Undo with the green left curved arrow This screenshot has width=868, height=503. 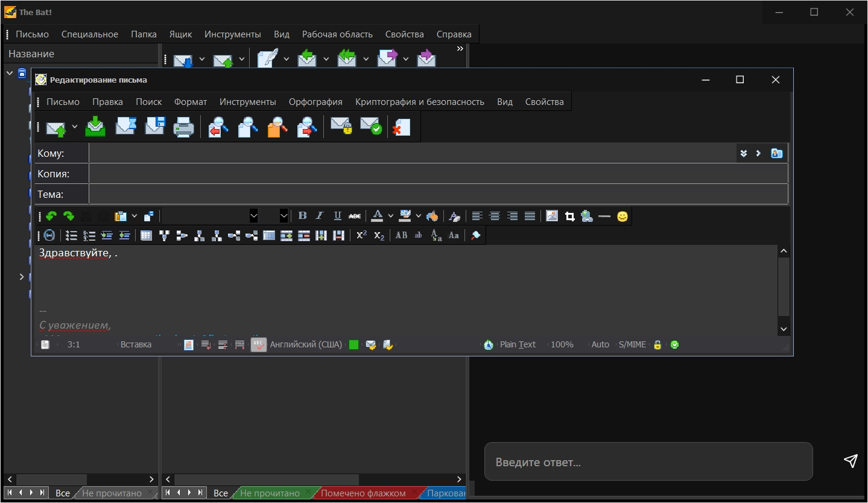point(51,216)
